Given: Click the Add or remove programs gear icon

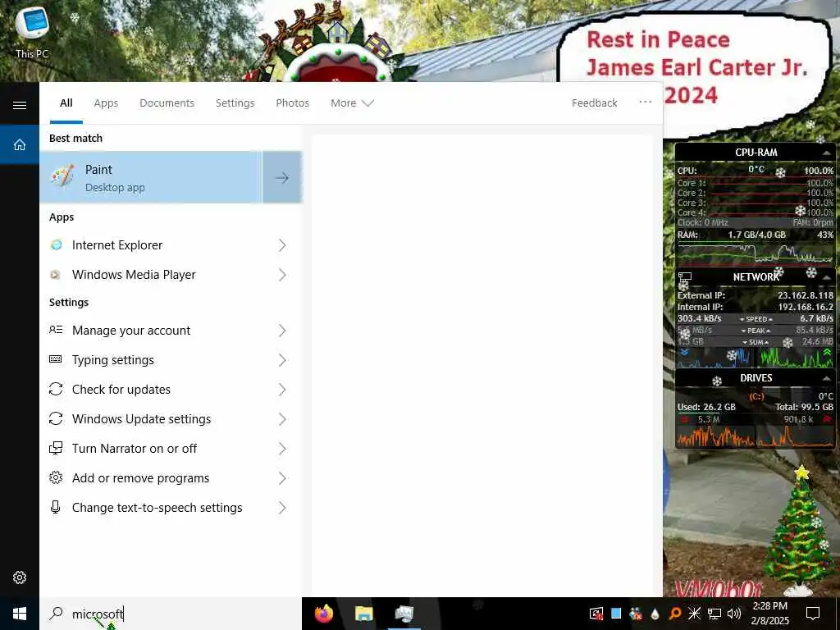Looking at the screenshot, I should [x=56, y=477].
